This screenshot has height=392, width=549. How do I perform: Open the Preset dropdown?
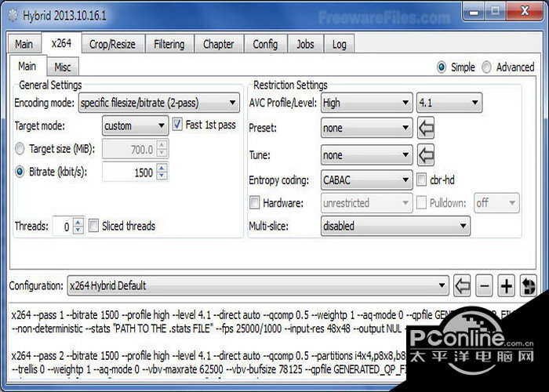366,128
